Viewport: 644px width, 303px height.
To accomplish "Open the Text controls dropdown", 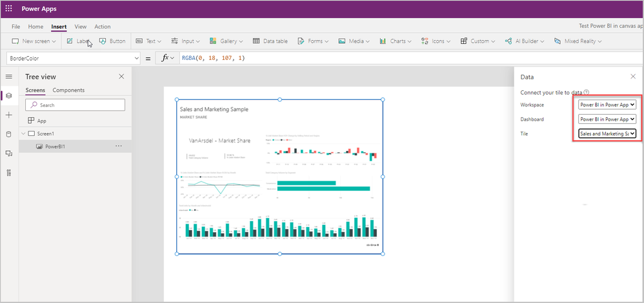I will tap(148, 41).
